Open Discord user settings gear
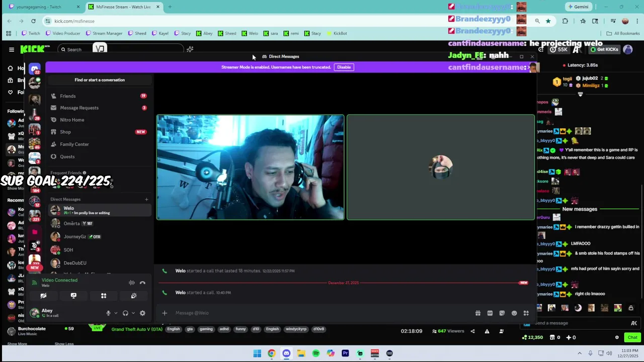 coord(142,313)
